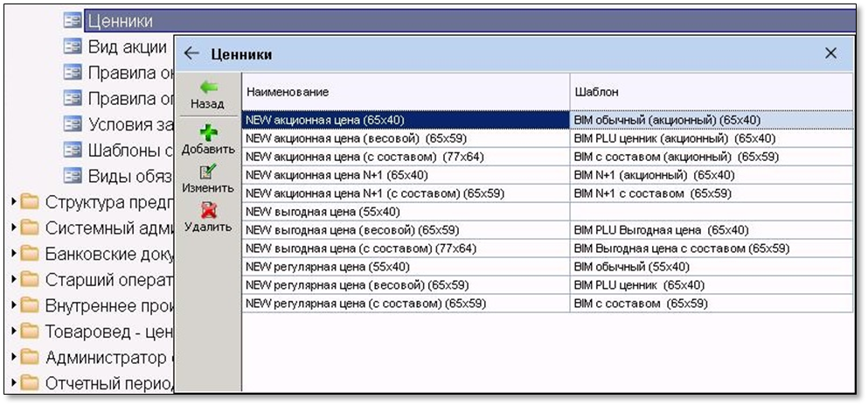This screenshot has height=406, width=868.
Task: Close the Ценники dialog window
Action: pos(830,53)
